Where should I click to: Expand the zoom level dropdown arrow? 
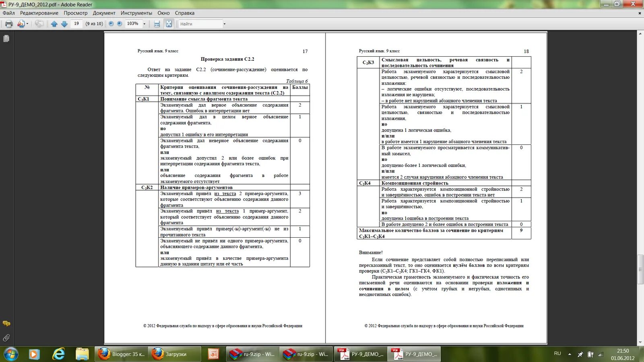(144, 24)
